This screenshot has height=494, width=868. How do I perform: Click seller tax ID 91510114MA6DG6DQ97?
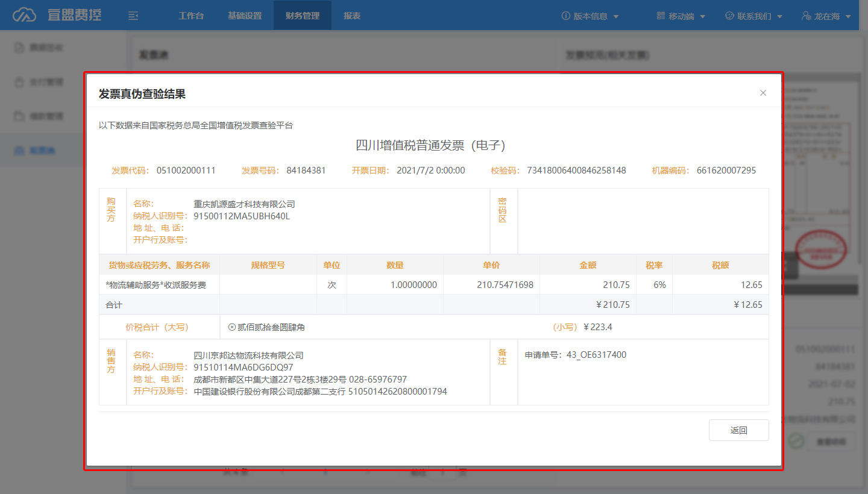pyautogui.click(x=244, y=367)
